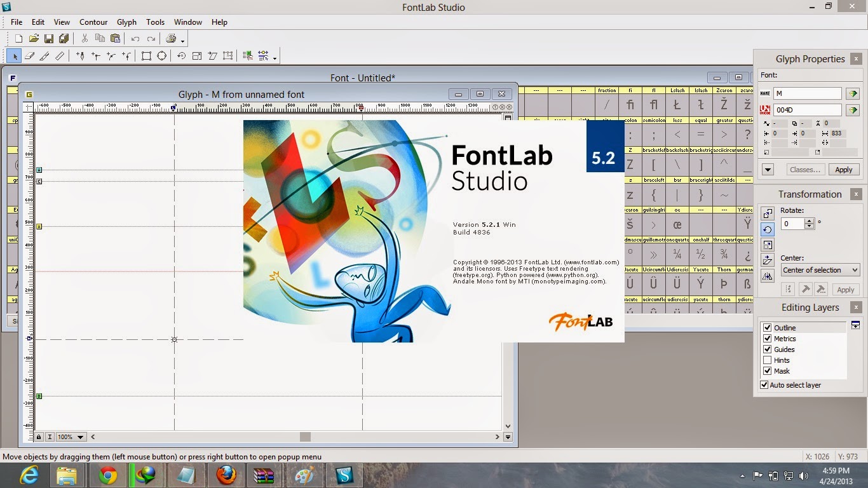This screenshot has width=868, height=488.
Task: Click the rotate icon in Transformation panel
Action: coord(768,229)
